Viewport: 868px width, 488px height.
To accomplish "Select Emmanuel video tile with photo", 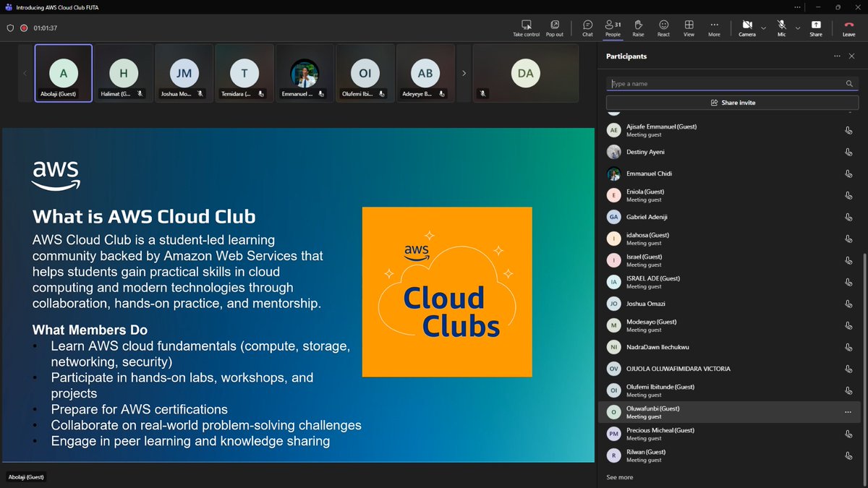I will point(305,73).
